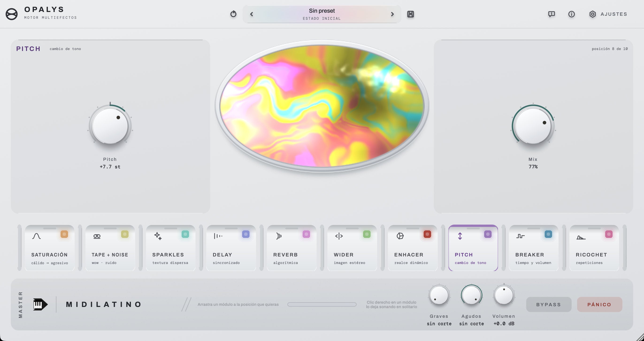Open the feedback speech bubble icon
Viewport: 644px width, 341px height.
[x=552, y=14]
